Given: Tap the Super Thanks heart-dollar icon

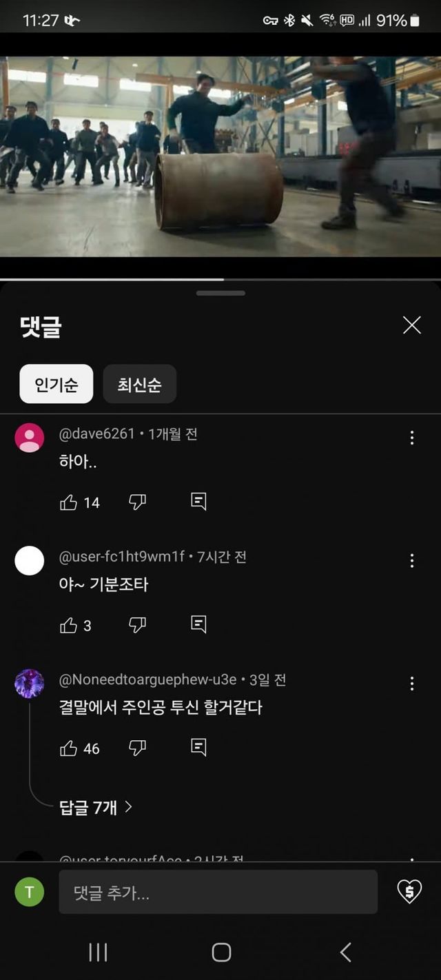Looking at the screenshot, I should [x=409, y=892].
